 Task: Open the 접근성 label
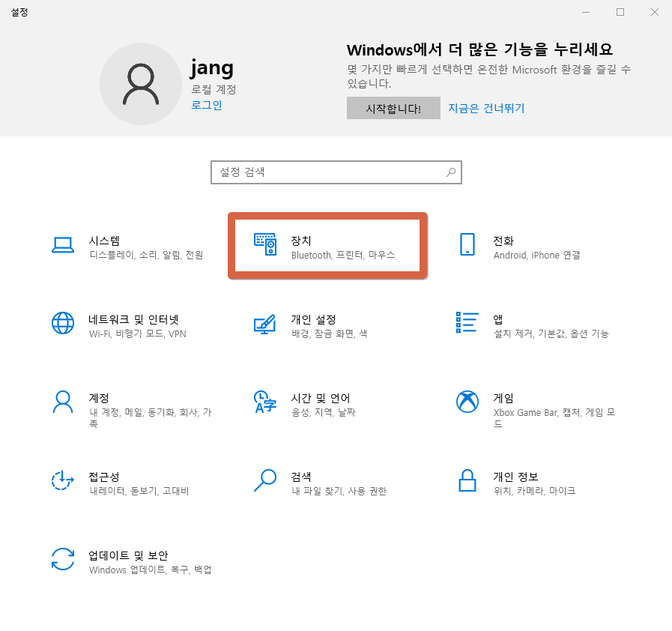pyautogui.click(x=104, y=477)
